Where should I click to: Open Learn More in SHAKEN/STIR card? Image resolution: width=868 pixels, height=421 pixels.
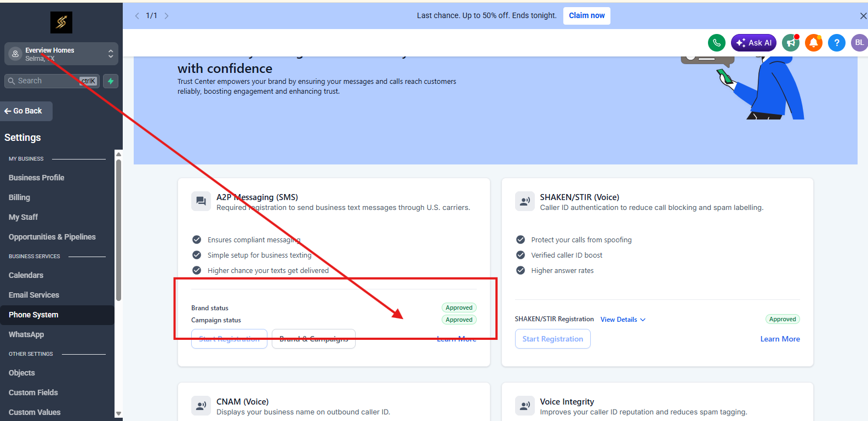[780, 339]
